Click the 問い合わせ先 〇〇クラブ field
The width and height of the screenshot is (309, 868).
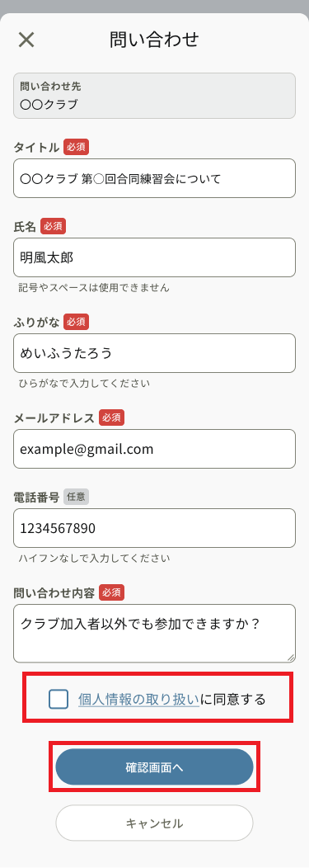pyautogui.click(x=154, y=96)
